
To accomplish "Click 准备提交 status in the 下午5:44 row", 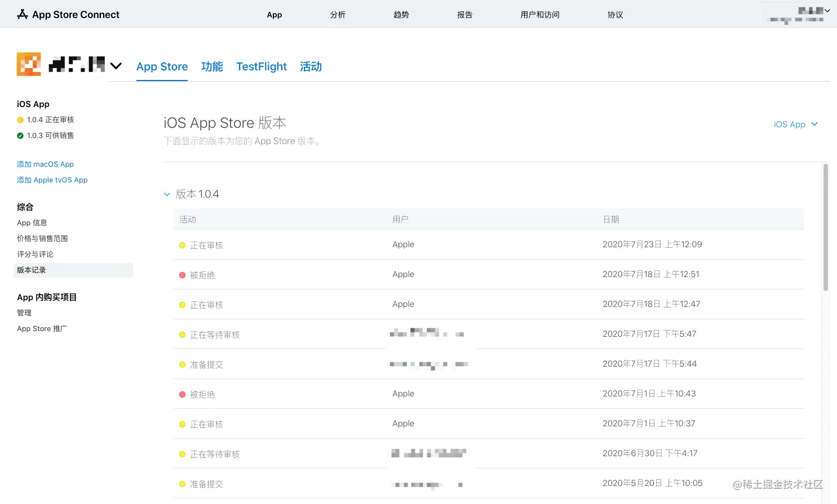I will pyautogui.click(x=206, y=365).
